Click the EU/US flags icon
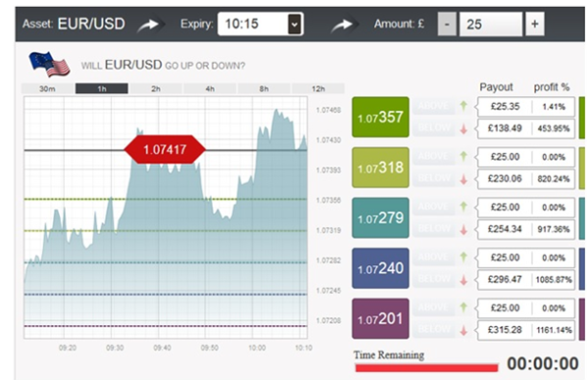This screenshot has width=588, height=380. (50, 64)
